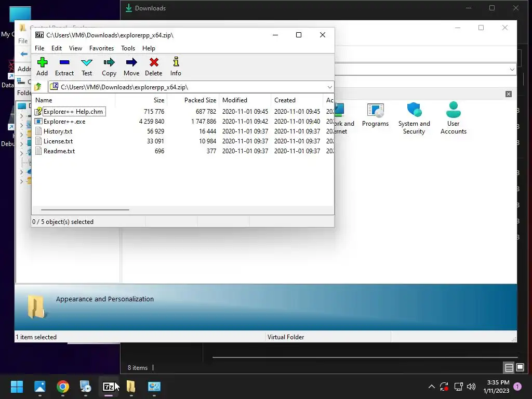Sort by the Packed Size column
532x399 pixels.
pos(193,100)
